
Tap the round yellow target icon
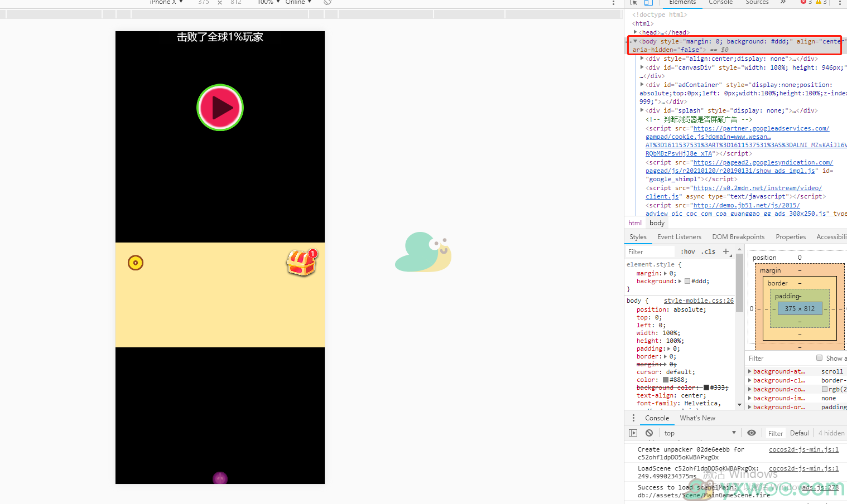(x=136, y=263)
